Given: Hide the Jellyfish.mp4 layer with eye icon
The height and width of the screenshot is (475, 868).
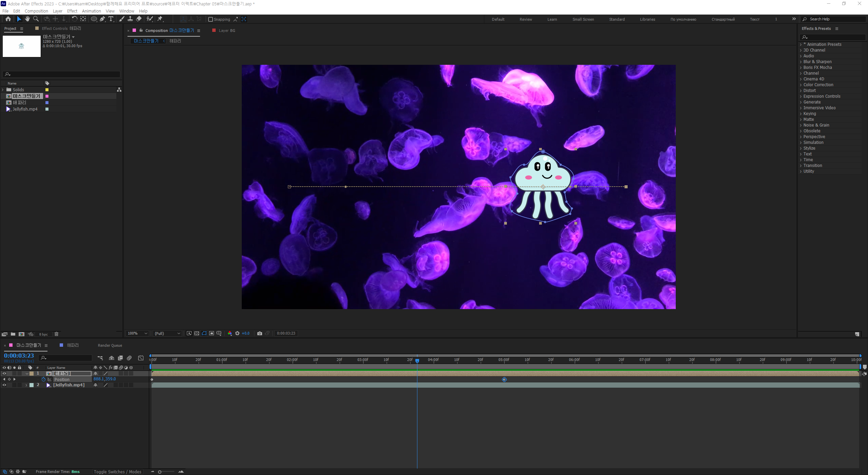Looking at the screenshot, I should point(4,385).
